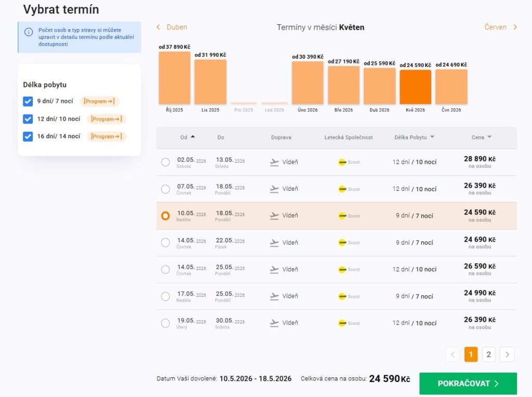Sort by Délka Pobytu column header
The width and height of the screenshot is (532, 397).
pyautogui.click(x=414, y=137)
